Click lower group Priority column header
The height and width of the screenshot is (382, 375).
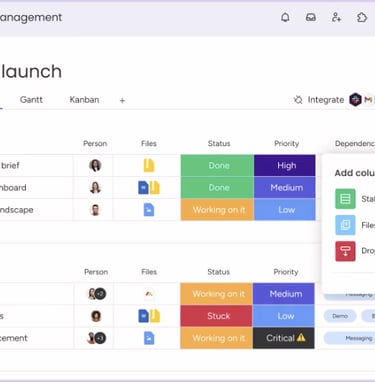coord(286,272)
